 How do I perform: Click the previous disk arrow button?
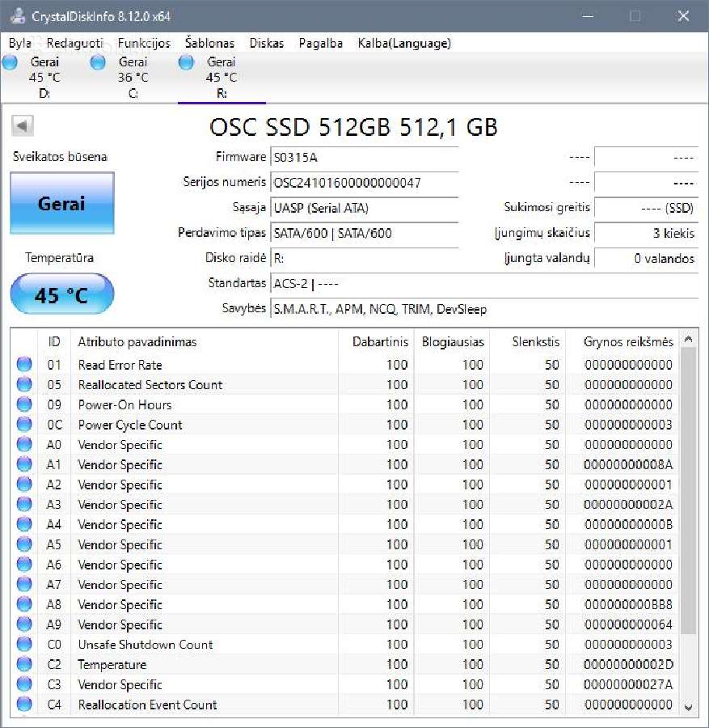pyautogui.click(x=23, y=125)
